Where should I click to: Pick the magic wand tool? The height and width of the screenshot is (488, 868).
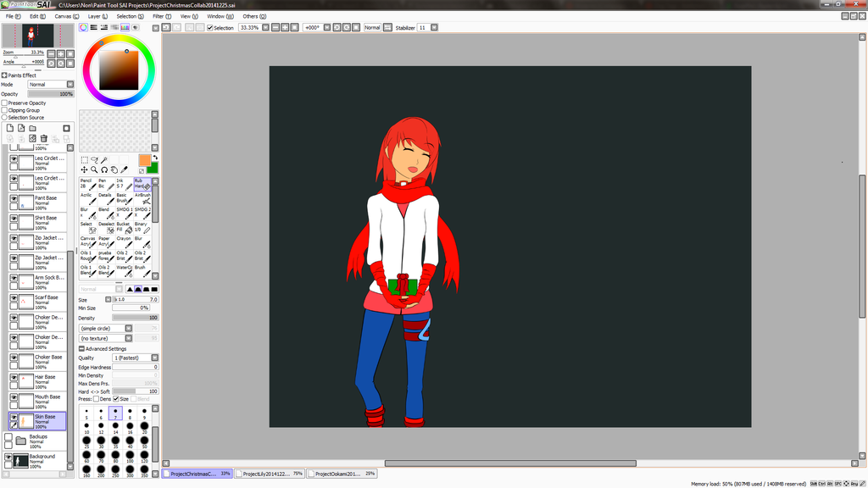104,160
